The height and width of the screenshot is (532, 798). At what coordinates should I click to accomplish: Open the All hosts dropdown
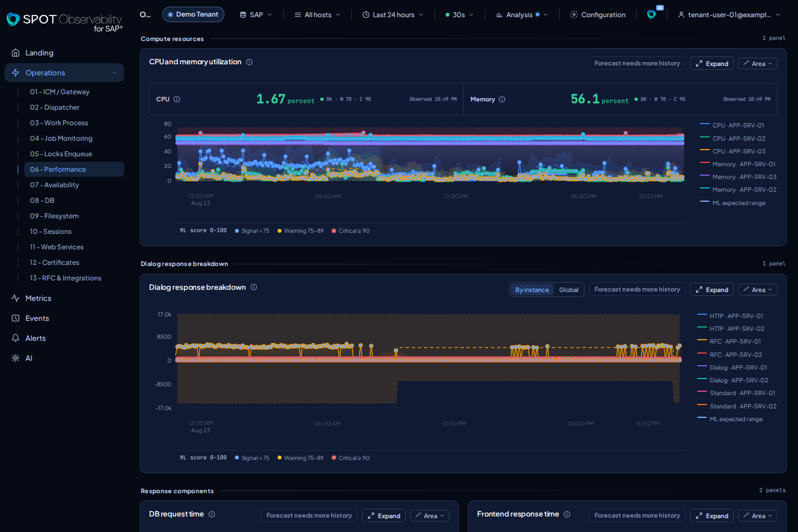[x=317, y=15]
